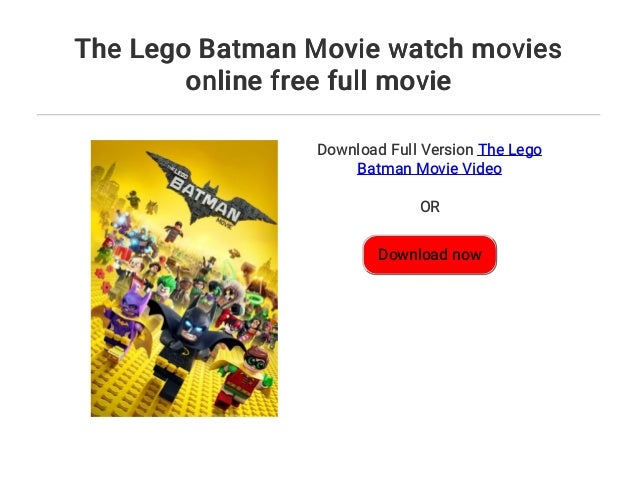Viewport: 638px width, 479px height.
Task: Click the red Download now button
Action: click(x=429, y=255)
